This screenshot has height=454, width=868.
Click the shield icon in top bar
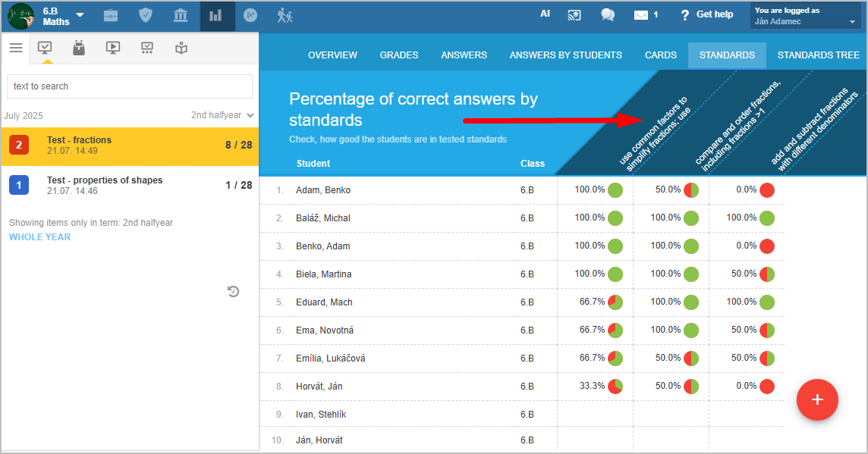(x=146, y=15)
